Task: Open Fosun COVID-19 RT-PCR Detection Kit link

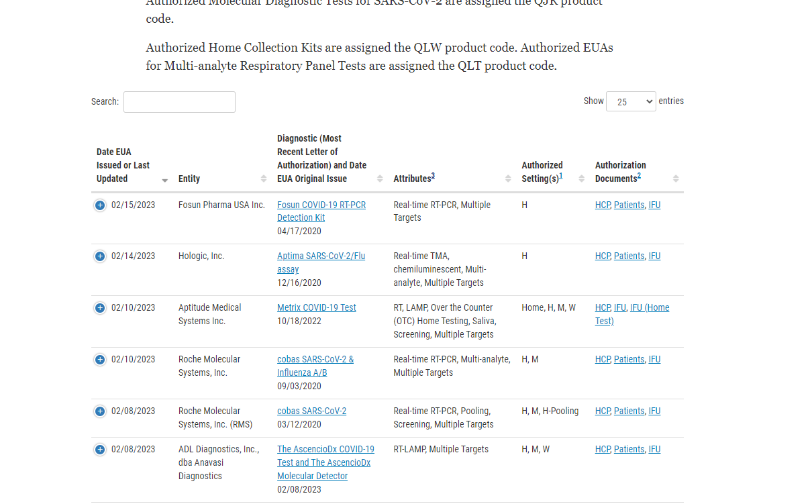Action: point(321,211)
